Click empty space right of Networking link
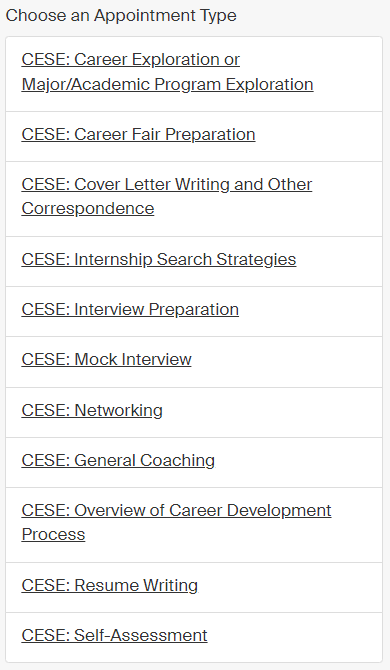Viewport: 390px width, 670px height. (x=273, y=412)
